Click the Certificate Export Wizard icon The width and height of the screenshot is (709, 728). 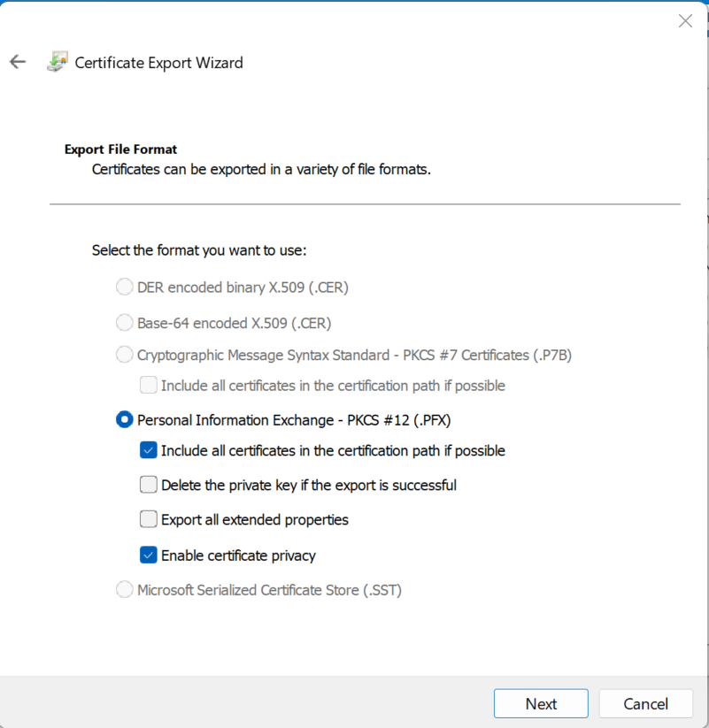coord(58,62)
